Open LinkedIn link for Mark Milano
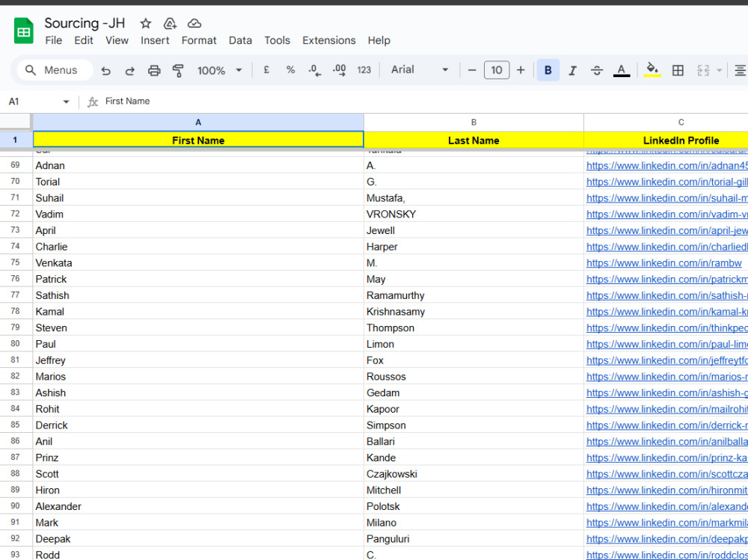Screen dimensions: 748x560 (x=666, y=523)
